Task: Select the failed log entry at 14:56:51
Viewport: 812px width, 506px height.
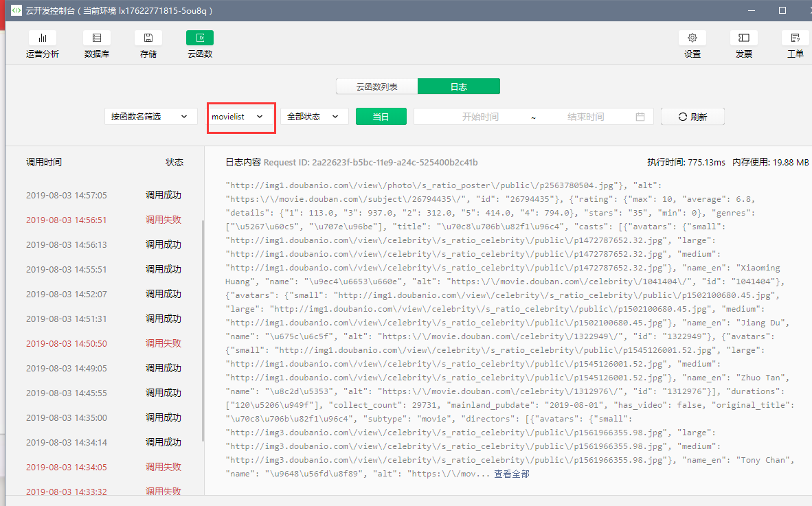Action: pos(104,220)
